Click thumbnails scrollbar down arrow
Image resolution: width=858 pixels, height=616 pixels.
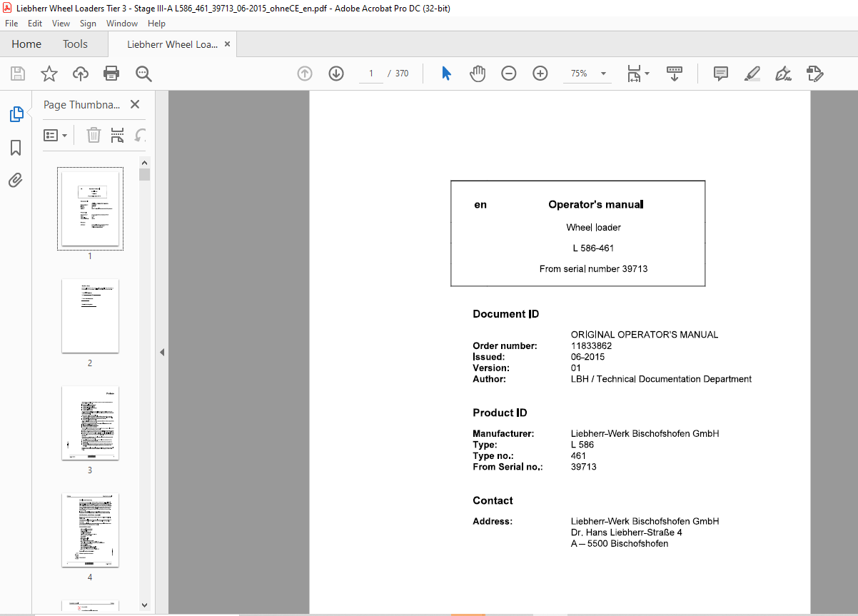pos(145,605)
